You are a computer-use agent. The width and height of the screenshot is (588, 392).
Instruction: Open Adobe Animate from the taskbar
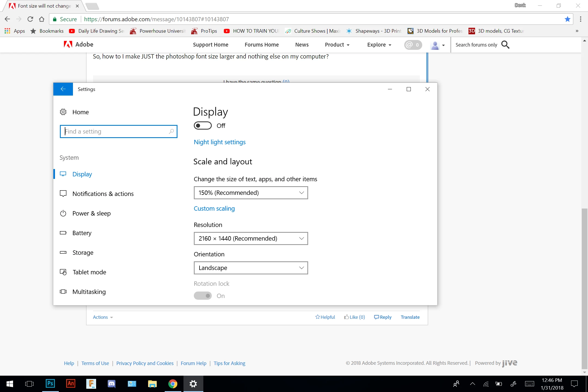71,384
